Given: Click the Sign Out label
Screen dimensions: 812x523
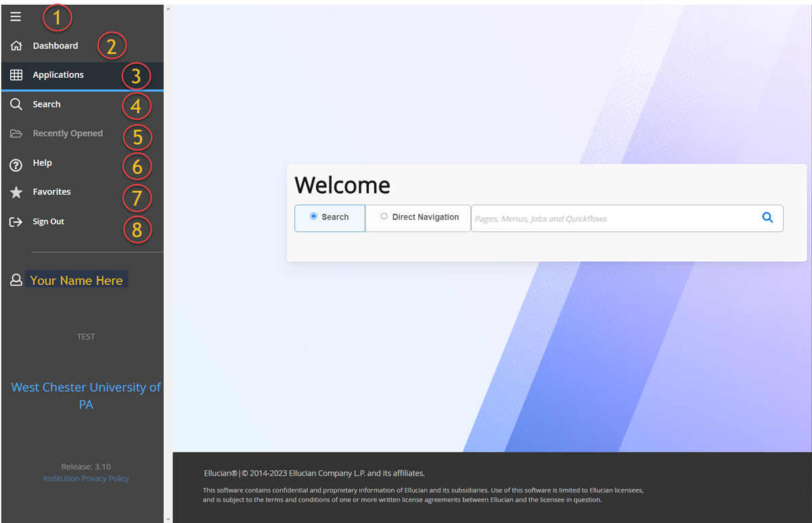Looking at the screenshot, I should pyautogui.click(x=49, y=222).
